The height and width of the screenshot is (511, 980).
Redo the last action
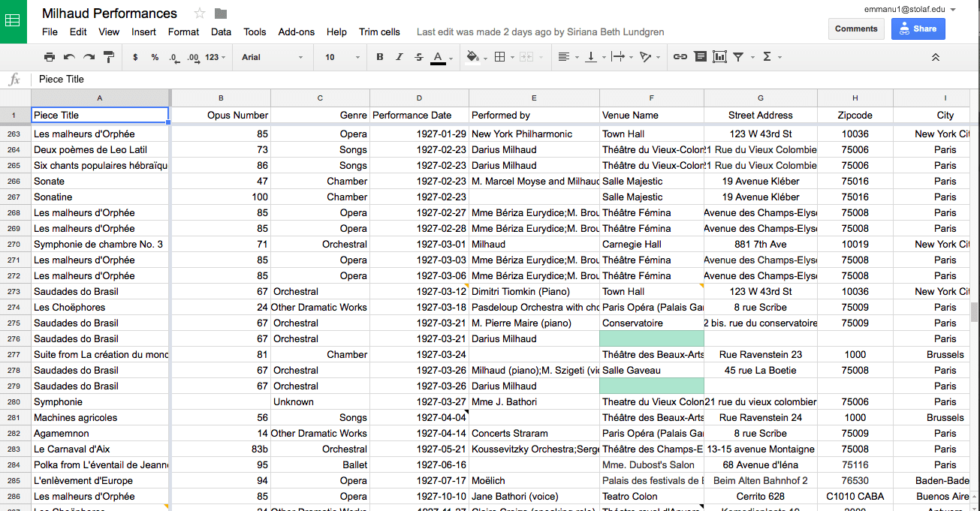[89, 57]
